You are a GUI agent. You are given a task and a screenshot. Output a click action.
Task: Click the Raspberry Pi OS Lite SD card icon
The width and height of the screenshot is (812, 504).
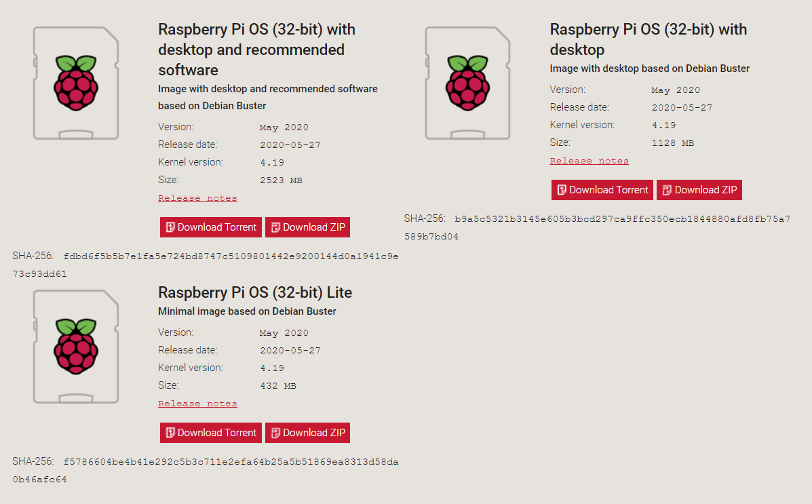76,346
